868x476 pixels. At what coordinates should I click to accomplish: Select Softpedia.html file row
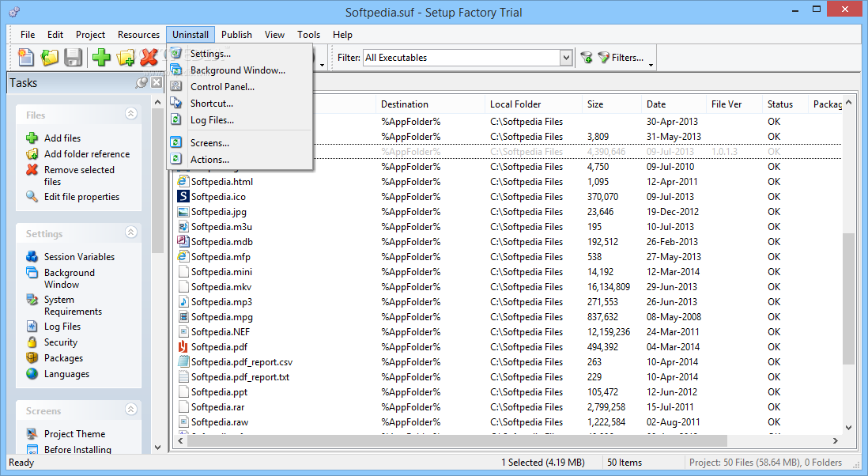click(x=508, y=182)
